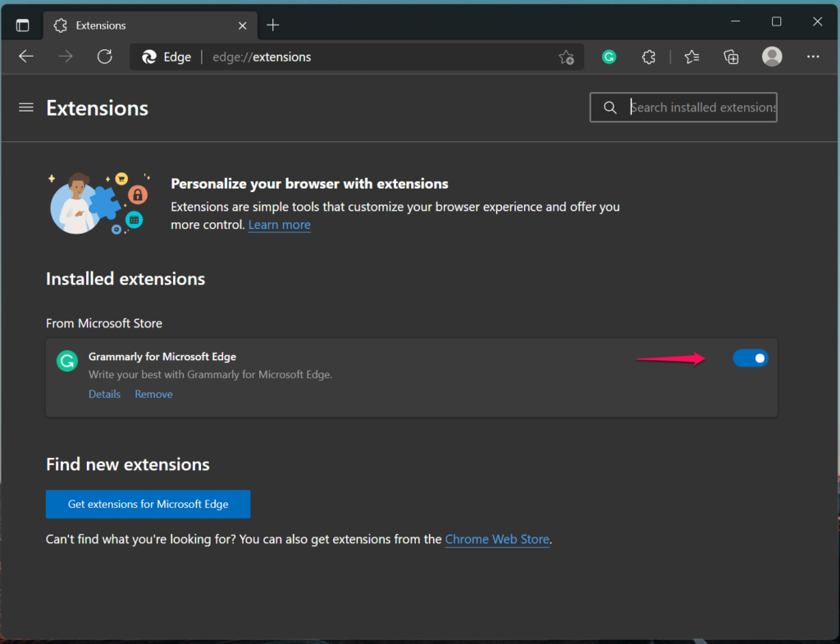Click the forward navigation arrow
This screenshot has width=840, height=644.
pos(66,57)
